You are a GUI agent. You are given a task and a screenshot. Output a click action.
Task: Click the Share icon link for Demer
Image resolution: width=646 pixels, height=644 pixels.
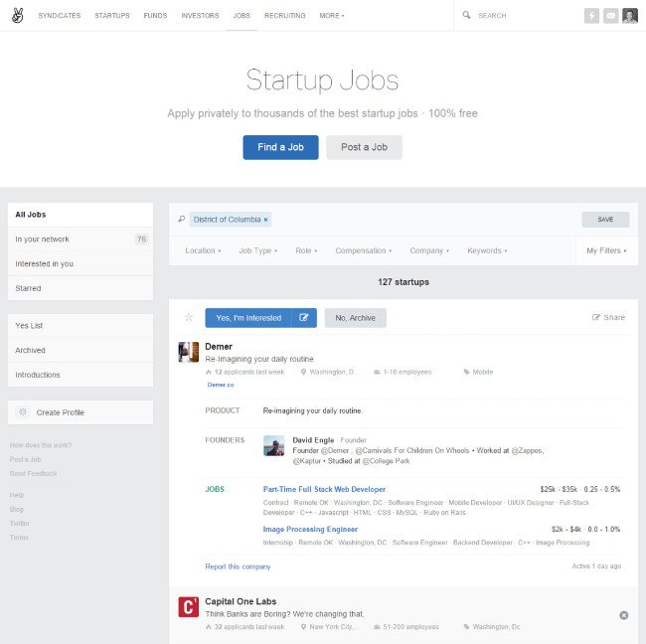[x=608, y=317]
